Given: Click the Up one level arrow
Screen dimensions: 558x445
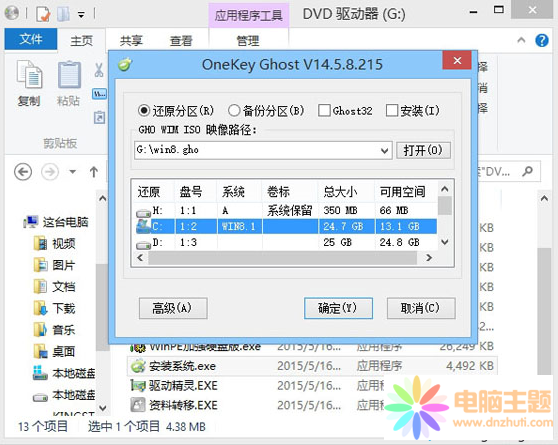Looking at the screenshot, I should 94,172.
